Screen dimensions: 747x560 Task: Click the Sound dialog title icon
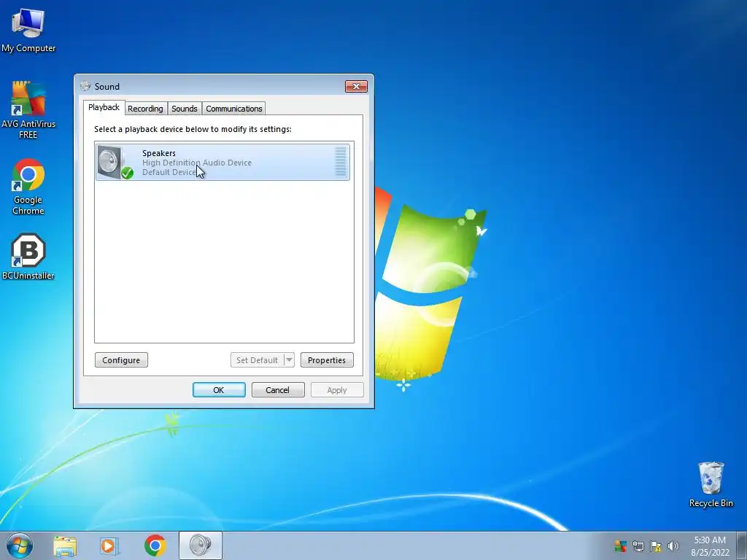(x=86, y=86)
